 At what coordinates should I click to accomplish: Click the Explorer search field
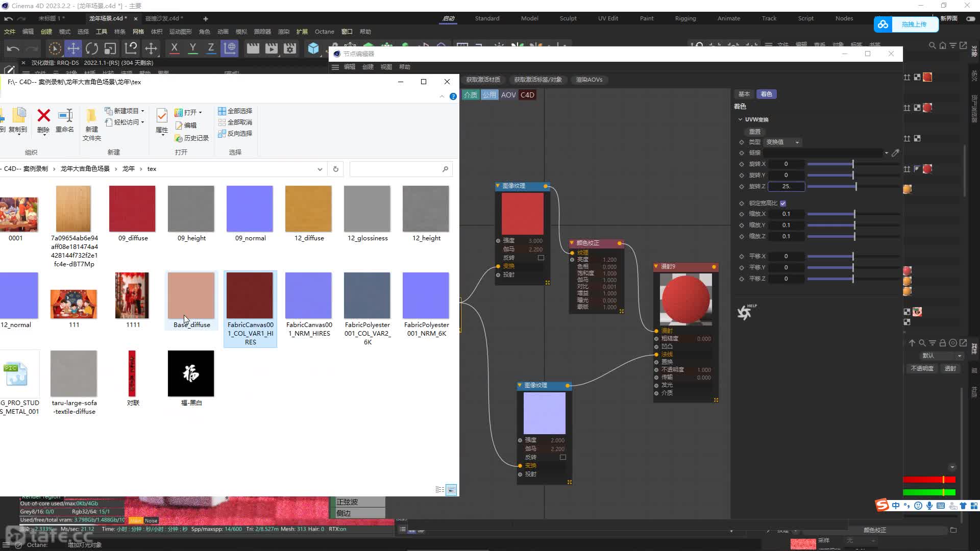click(x=401, y=169)
